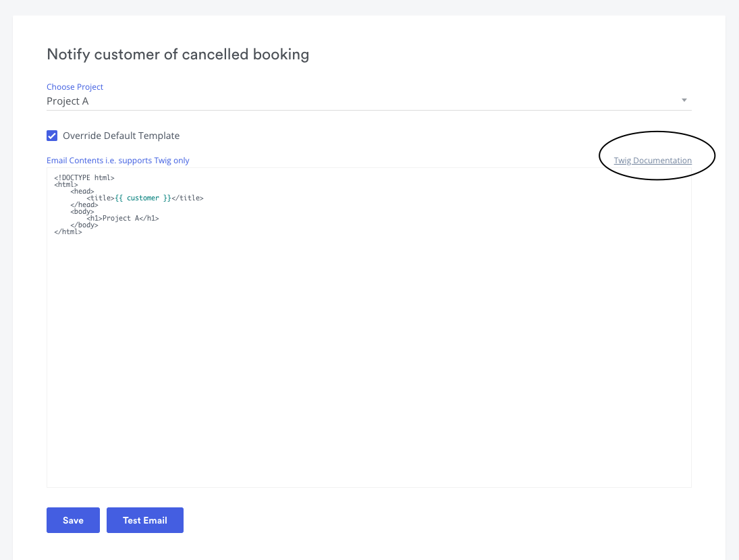The width and height of the screenshot is (739, 560).
Task: Click the {{ customer }} Twig variable
Action: coord(143,198)
